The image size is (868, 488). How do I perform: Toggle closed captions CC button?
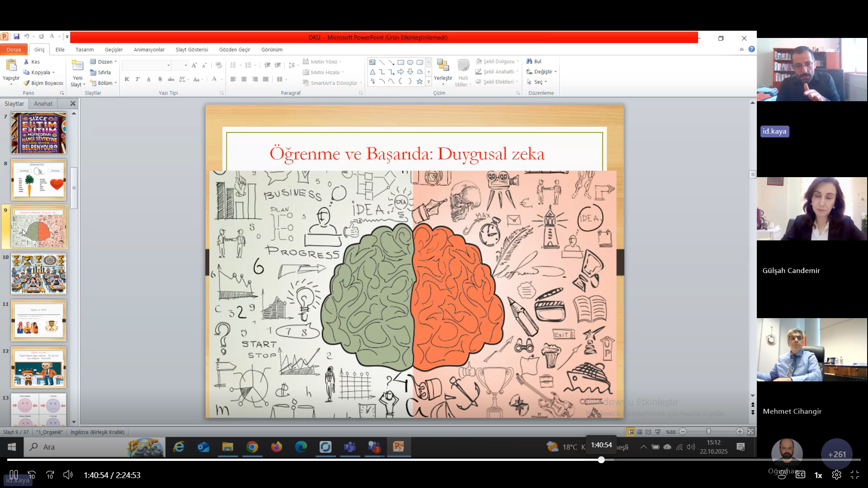(800, 475)
